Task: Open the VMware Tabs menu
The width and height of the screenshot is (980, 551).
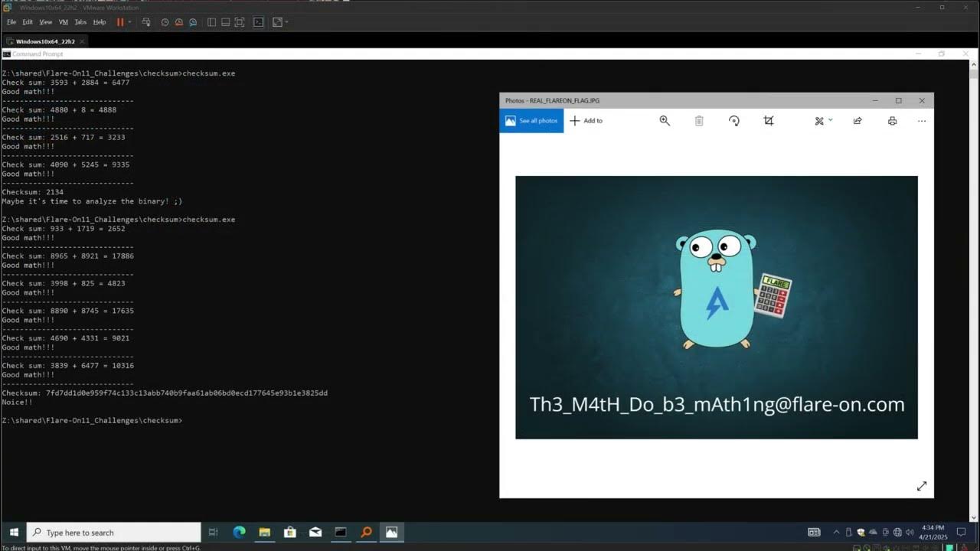Action: 80,22
